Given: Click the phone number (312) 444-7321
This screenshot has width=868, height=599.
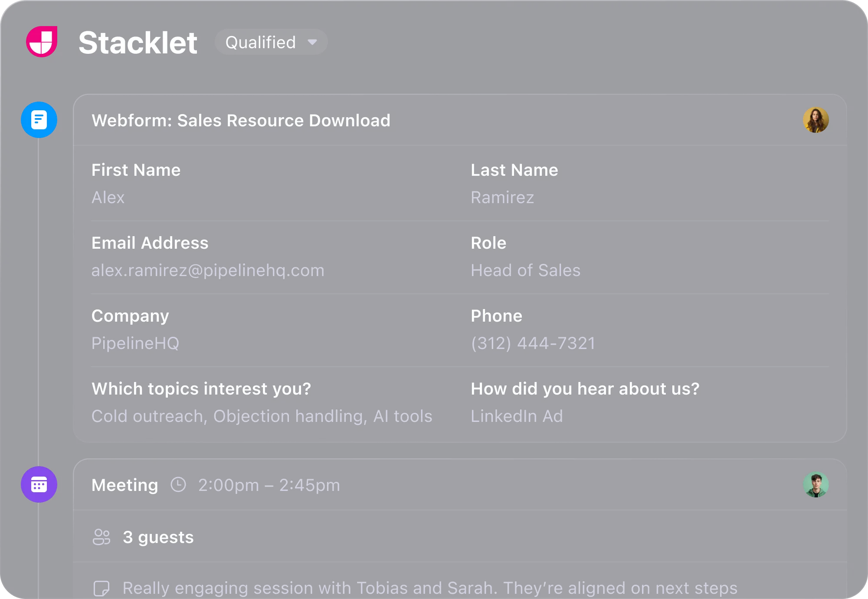Looking at the screenshot, I should click(533, 343).
